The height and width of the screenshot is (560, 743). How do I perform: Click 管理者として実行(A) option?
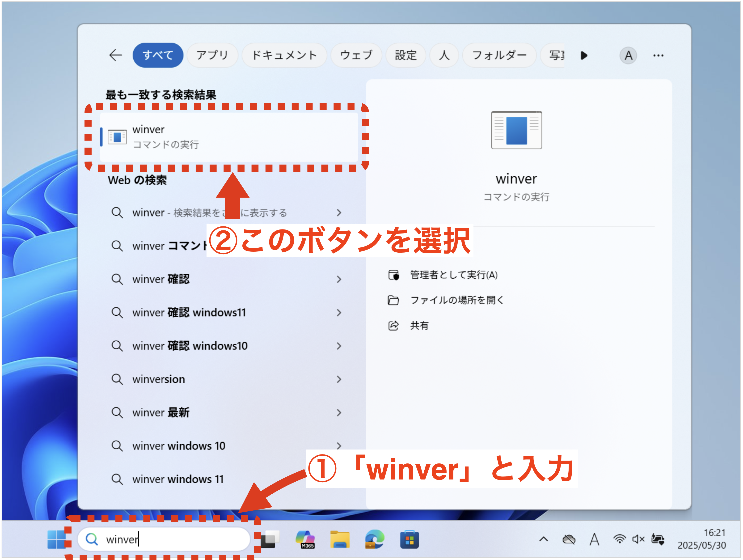pyautogui.click(x=453, y=275)
